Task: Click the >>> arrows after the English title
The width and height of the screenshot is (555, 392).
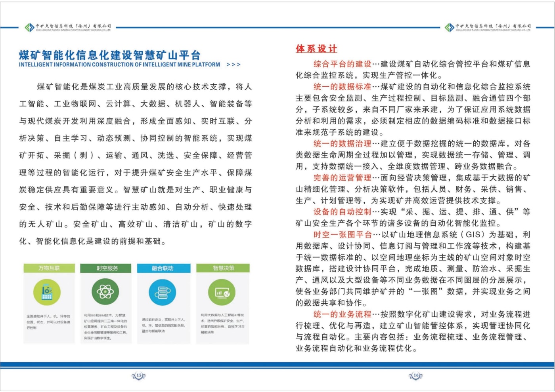Action: tap(233, 65)
